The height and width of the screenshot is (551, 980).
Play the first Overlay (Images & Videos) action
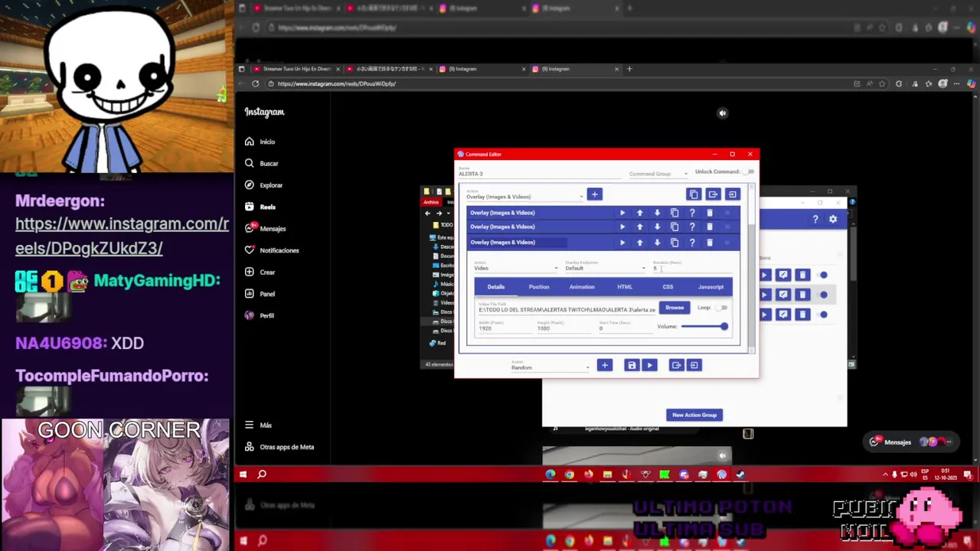(x=622, y=213)
